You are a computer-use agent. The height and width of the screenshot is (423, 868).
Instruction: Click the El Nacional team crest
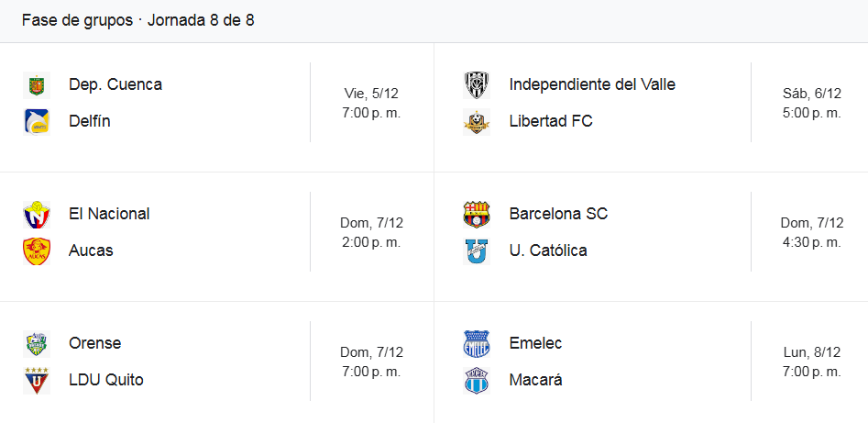(x=37, y=215)
